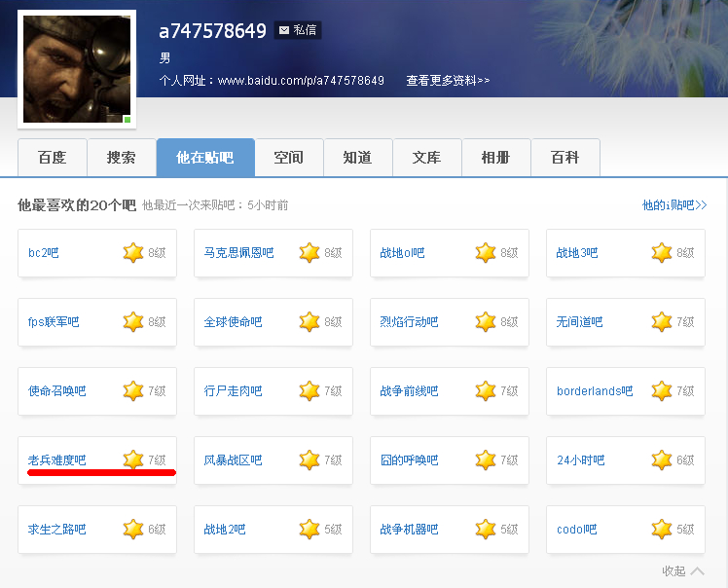Click the star icon on the borderlands吧 card

click(x=662, y=391)
